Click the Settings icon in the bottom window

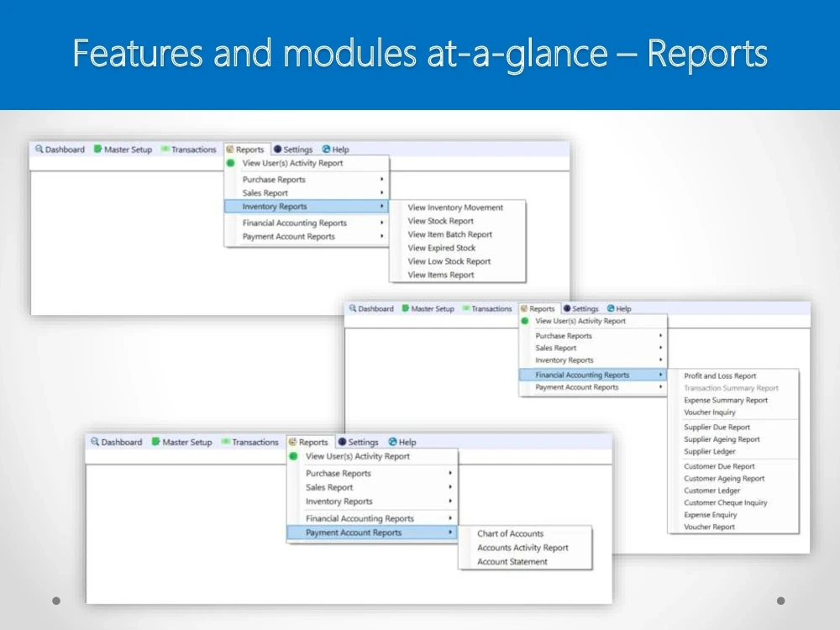point(343,442)
